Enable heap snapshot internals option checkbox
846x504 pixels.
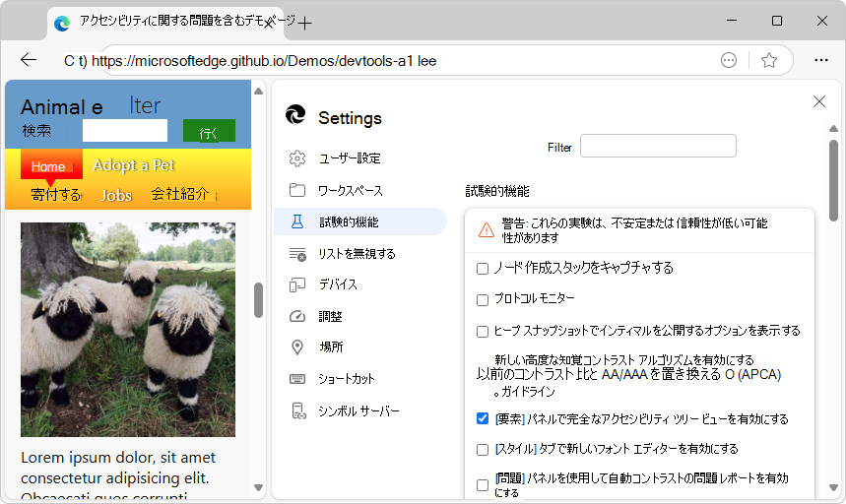tap(483, 332)
